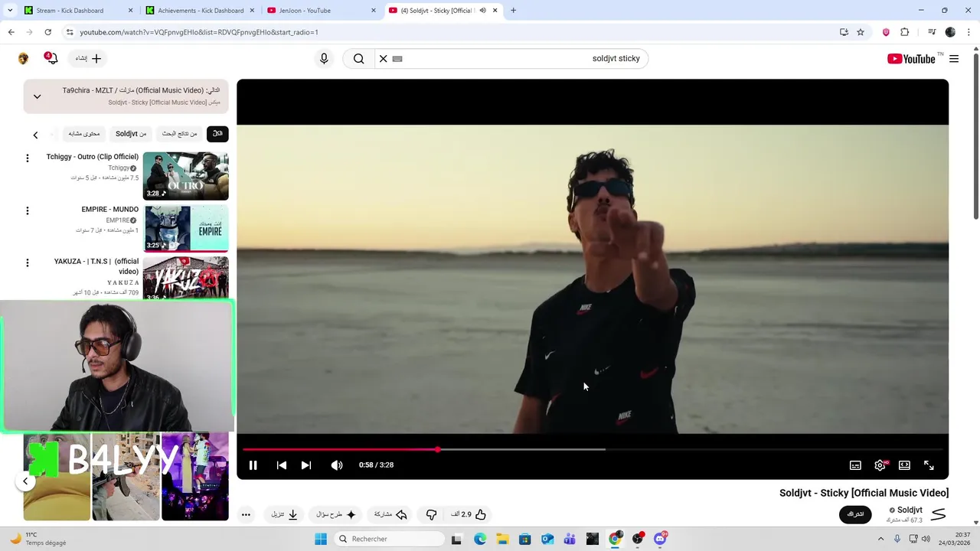This screenshot has height=551, width=980.
Task: Switch to Achievements - Kick Dashboard tab
Action: click(201, 11)
